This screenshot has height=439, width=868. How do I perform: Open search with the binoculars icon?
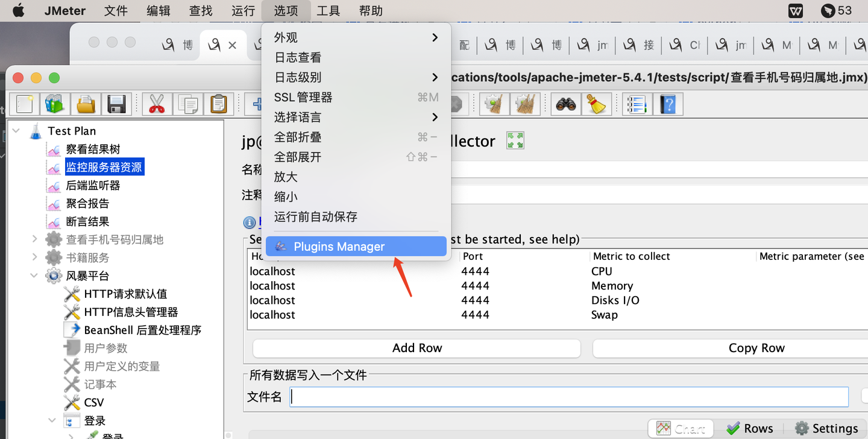(565, 104)
